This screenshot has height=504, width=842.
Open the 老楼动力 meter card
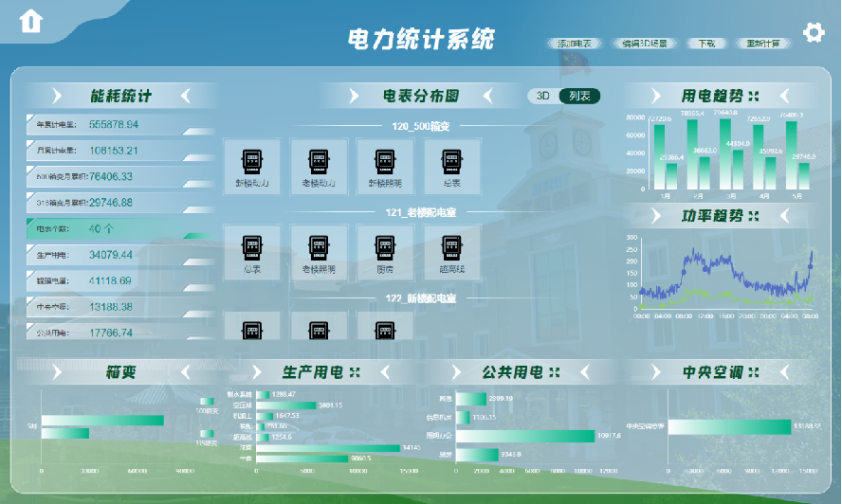pyautogui.click(x=319, y=167)
